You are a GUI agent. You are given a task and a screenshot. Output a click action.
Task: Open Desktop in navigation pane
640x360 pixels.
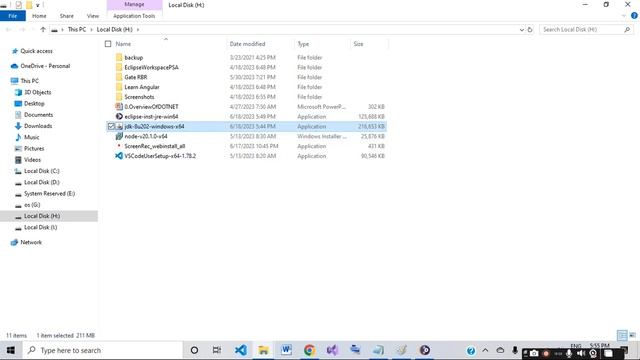pyautogui.click(x=34, y=104)
